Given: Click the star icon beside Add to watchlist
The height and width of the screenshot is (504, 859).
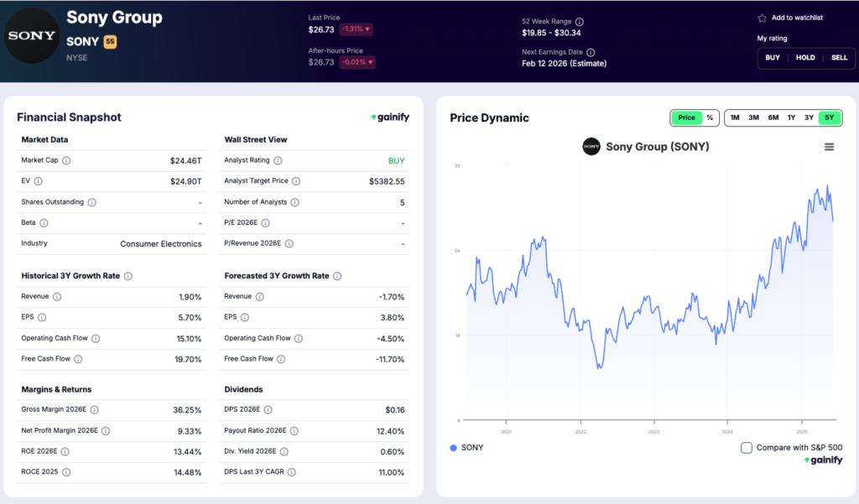Looking at the screenshot, I should (762, 18).
